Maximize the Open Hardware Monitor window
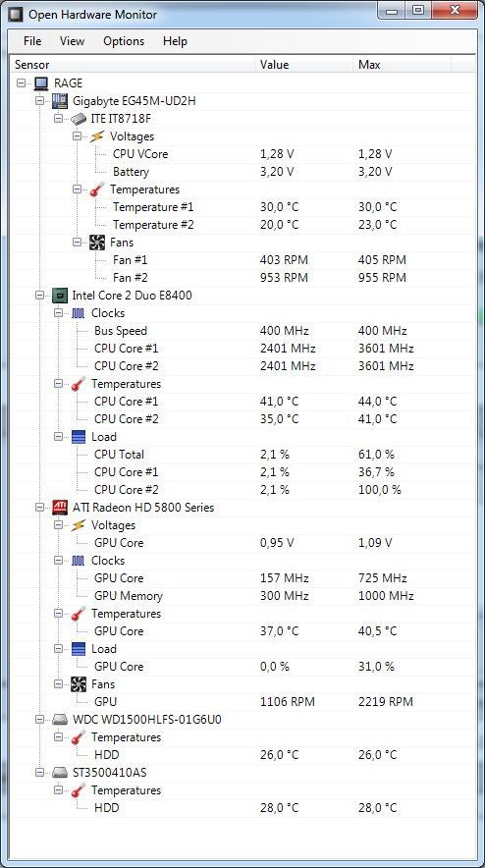Viewport: 485px width, 868px height. pos(419,10)
